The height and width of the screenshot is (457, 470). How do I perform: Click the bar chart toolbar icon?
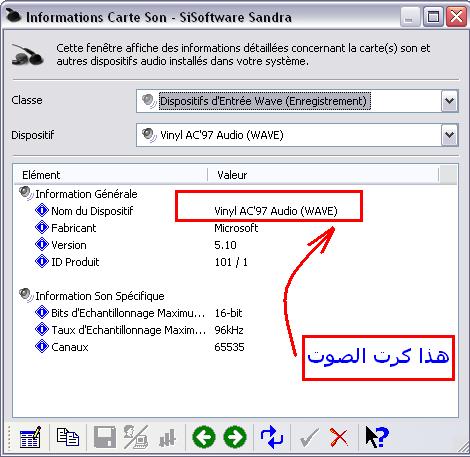(x=167, y=438)
